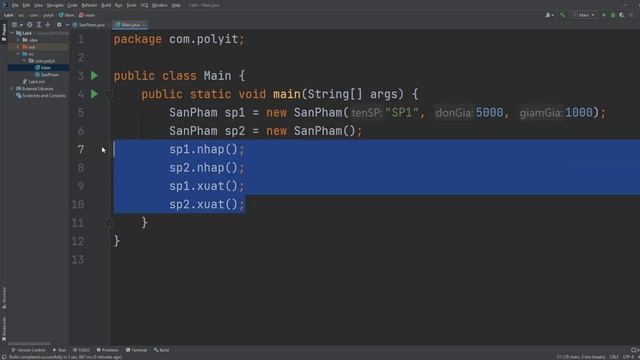Collapse the Lab4 project root node
640x360 pixels.
12,33
